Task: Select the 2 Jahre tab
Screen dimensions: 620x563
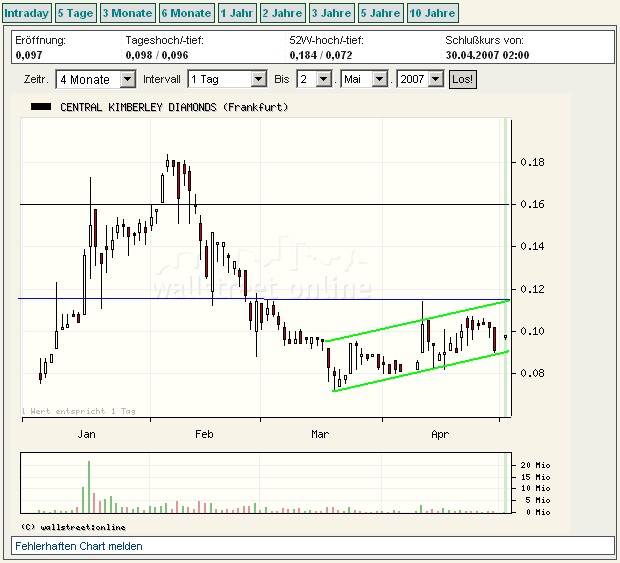Action: (x=282, y=13)
